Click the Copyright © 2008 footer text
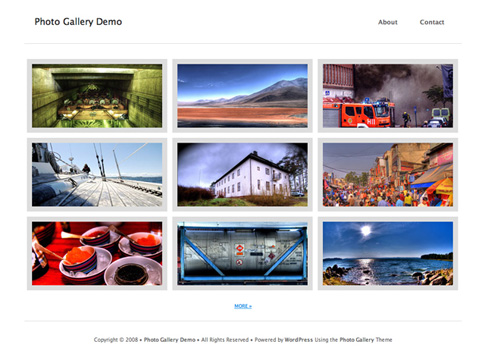 tap(116, 340)
